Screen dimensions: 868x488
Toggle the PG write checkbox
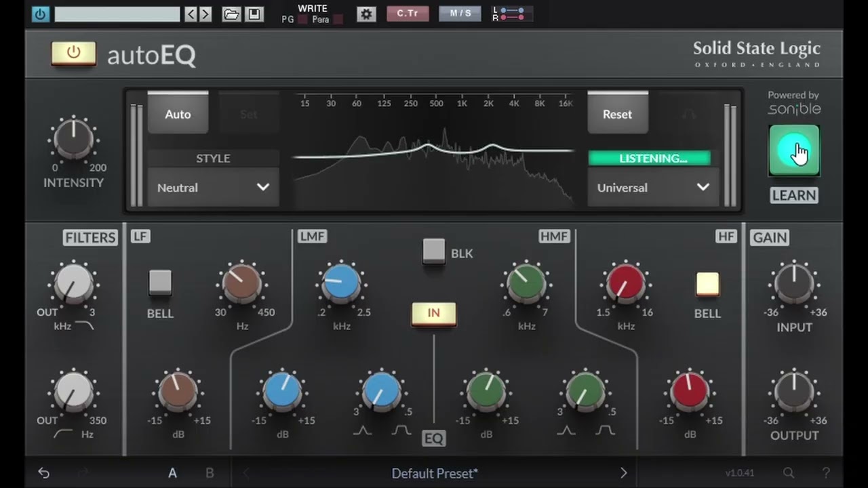pos(302,20)
